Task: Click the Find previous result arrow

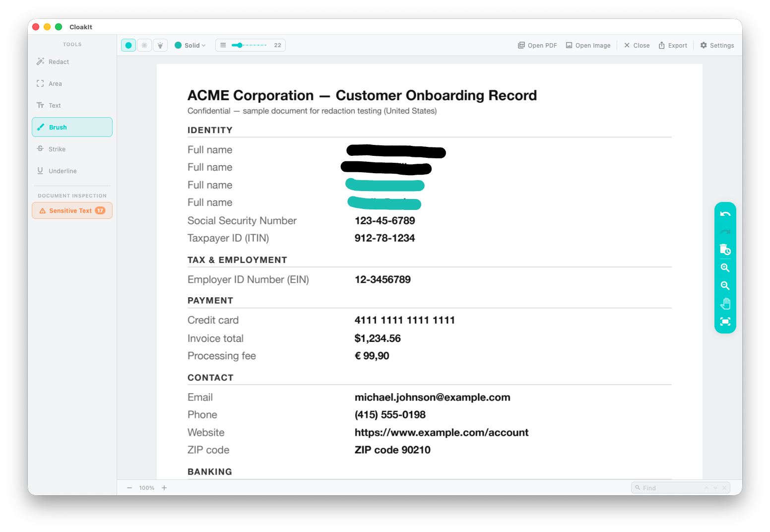Action: (x=706, y=488)
